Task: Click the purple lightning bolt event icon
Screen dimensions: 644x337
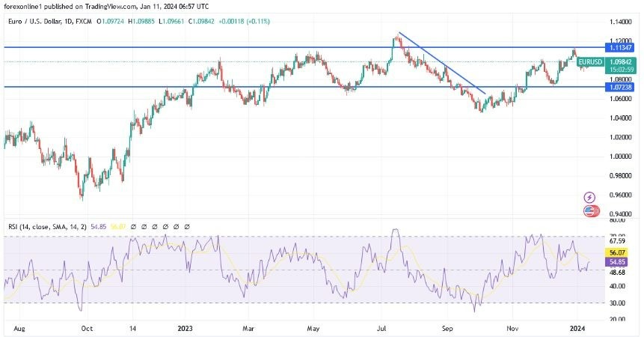Action: point(589,197)
